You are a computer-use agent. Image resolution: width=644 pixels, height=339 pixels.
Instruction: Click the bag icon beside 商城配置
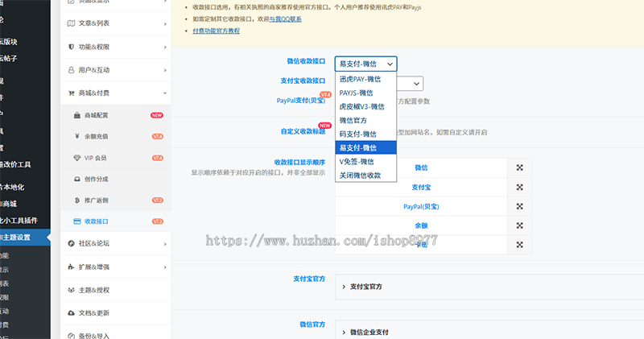[76, 115]
